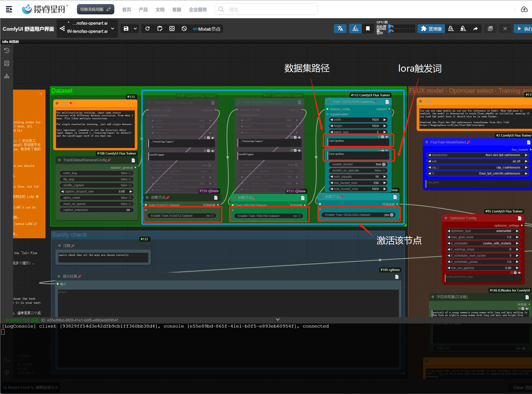The height and width of the screenshot is (394, 532).
Task: Click the first vacuum cleaner icon
Action: point(451,29)
